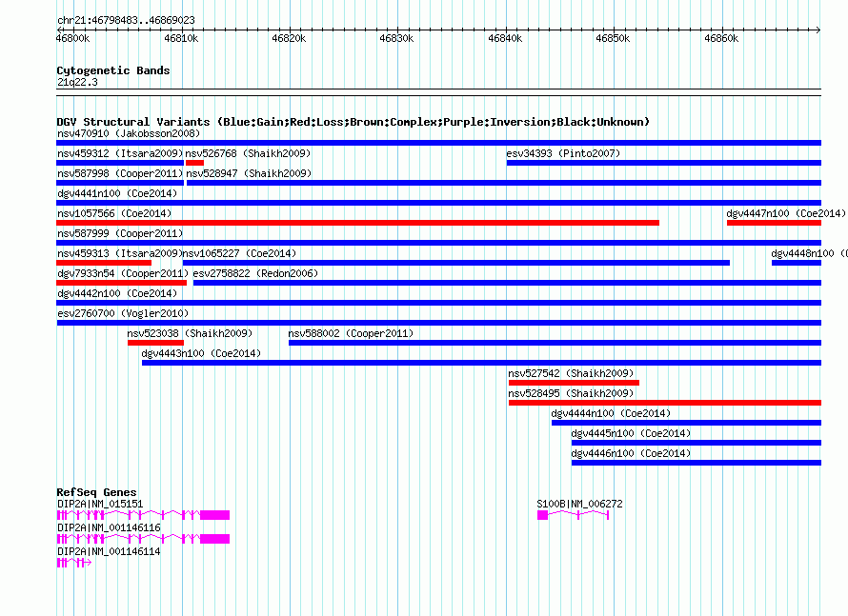Screen dimensions: 848x616
Task: Select the nsv459312 (Itsara2009) variant label
Action: coord(120,153)
